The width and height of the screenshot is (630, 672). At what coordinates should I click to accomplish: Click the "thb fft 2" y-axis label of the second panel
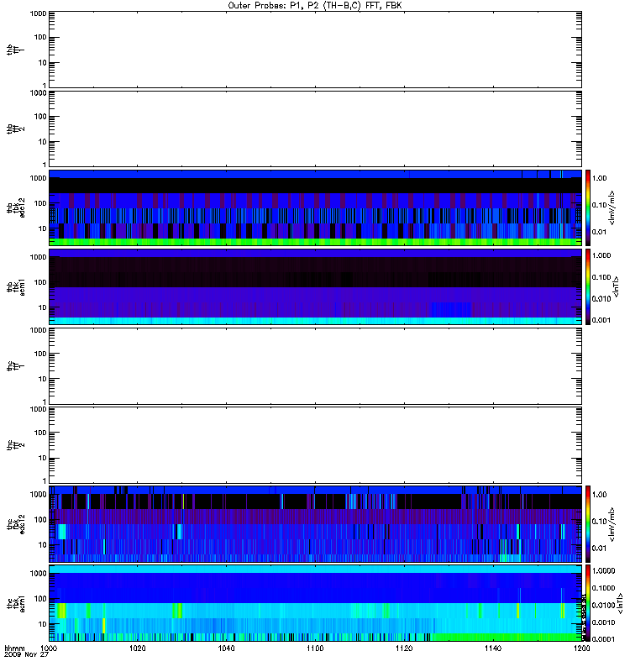(x=16, y=129)
